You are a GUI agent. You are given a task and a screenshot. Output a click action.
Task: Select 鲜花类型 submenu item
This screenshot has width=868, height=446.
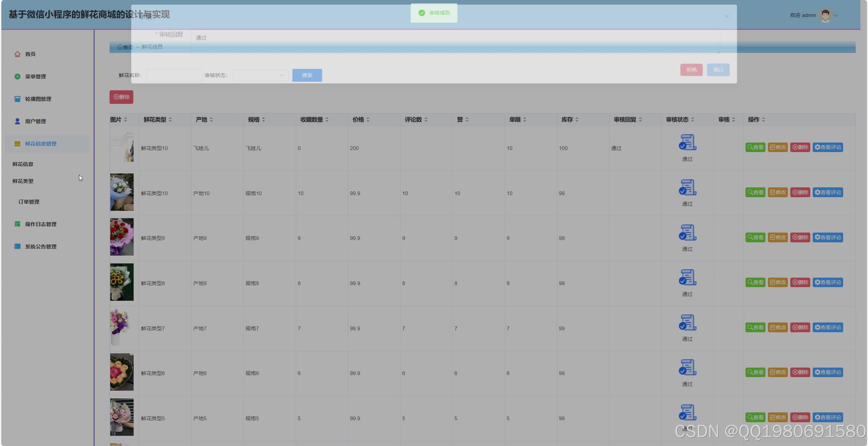point(23,181)
